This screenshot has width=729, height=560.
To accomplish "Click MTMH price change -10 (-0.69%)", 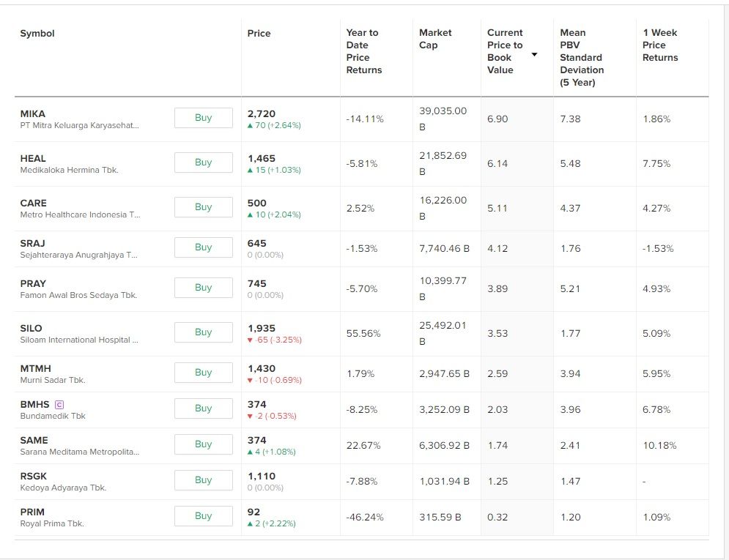I will 274,381.
